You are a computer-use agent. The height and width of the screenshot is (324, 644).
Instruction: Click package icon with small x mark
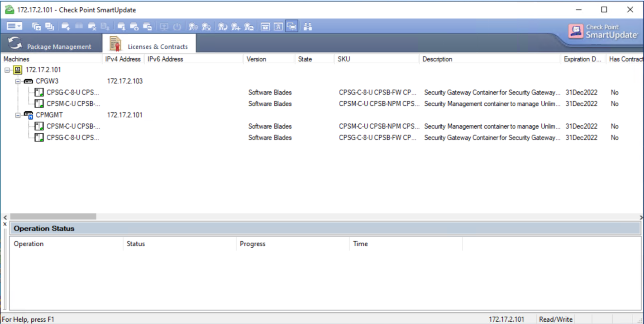coord(92,27)
